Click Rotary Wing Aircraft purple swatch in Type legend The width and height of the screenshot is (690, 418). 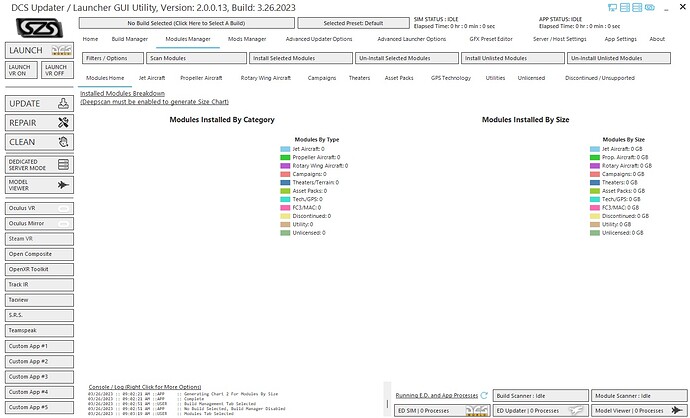click(285, 166)
